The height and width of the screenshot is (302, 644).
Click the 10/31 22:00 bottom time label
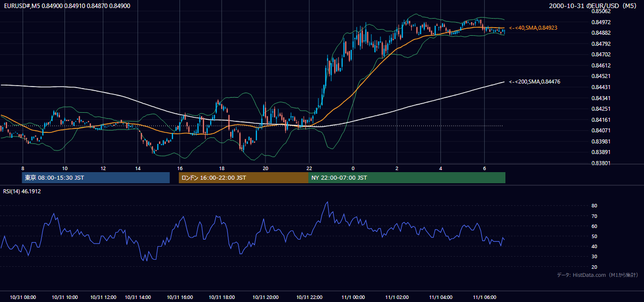[x=309, y=297]
